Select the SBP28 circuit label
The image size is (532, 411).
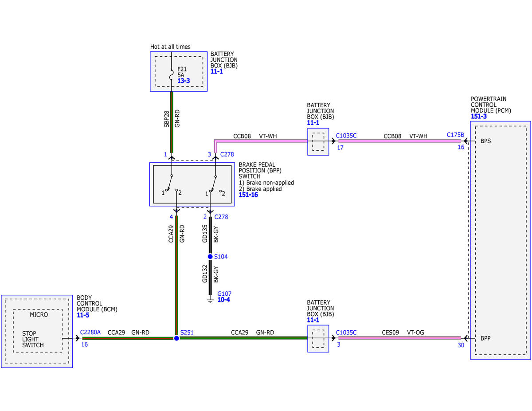point(167,119)
